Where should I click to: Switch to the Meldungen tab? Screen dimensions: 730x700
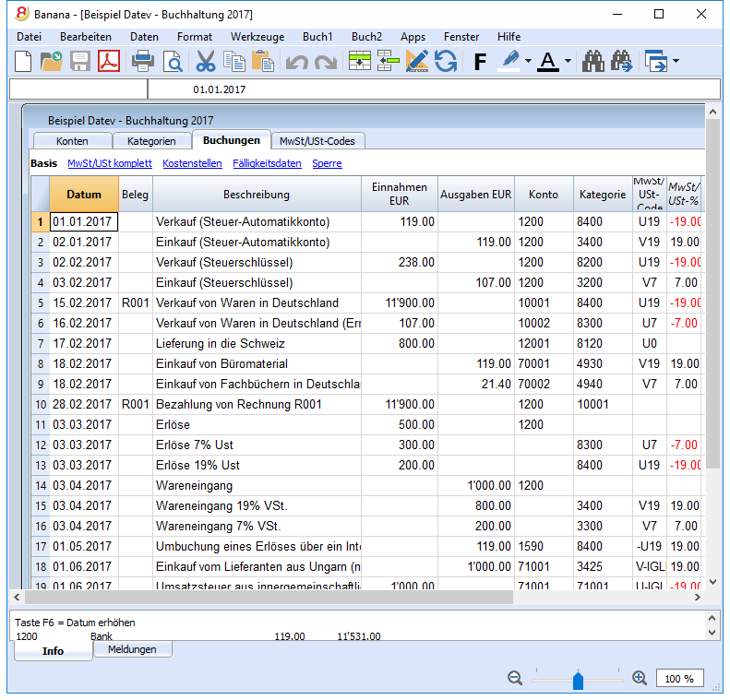click(132, 649)
